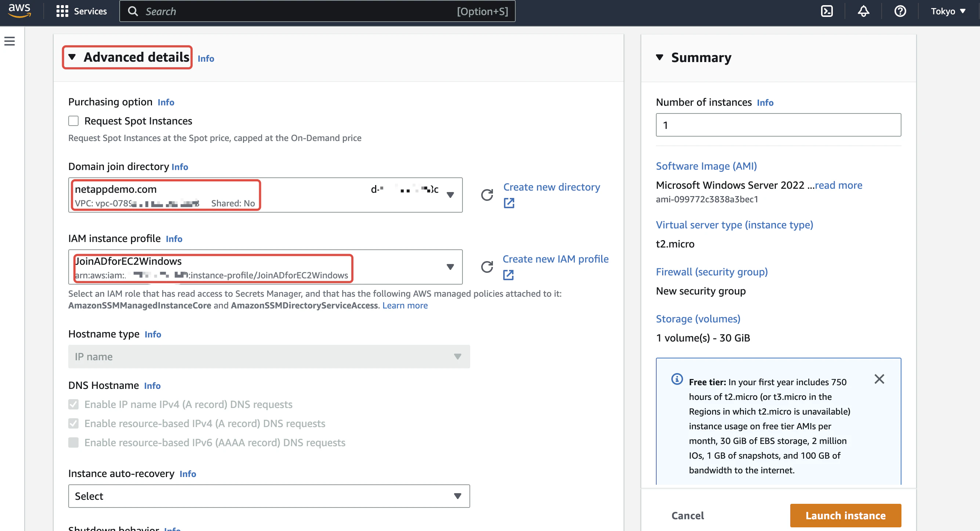This screenshot has width=980, height=531.
Task: Open Info link beside Advanced details
Action: point(206,59)
